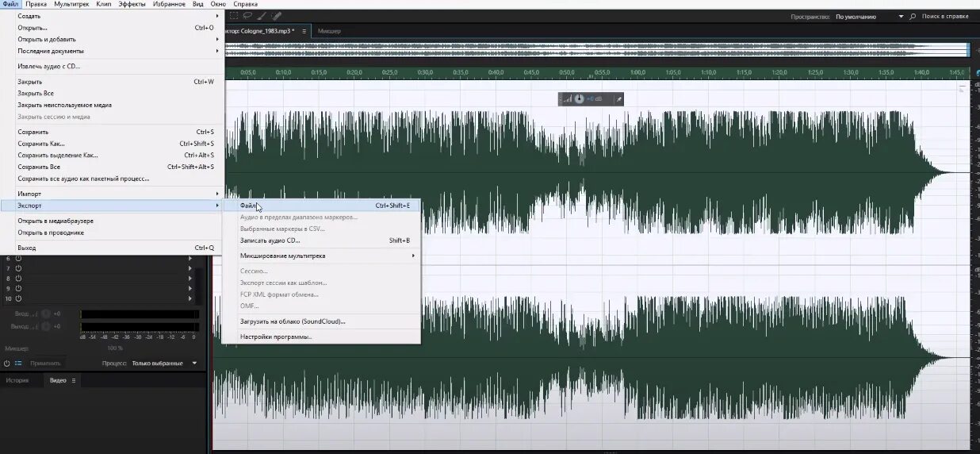Expand effect slot 10 arrow menu
The width and height of the screenshot is (980, 454).
tap(189, 298)
